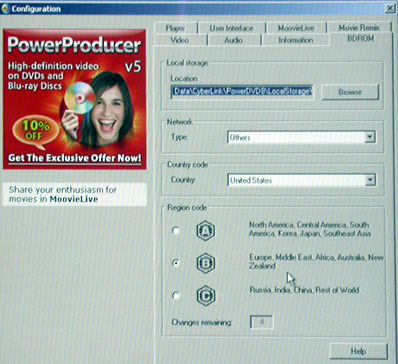This screenshot has width=398, height=364.
Task: Click the Region A hexagon icon
Action: pyautogui.click(x=205, y=231)
